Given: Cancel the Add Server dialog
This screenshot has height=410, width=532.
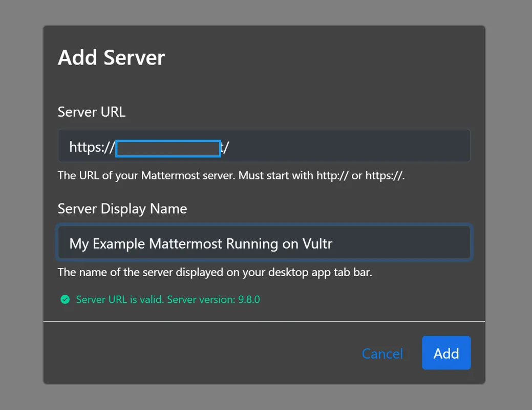Looking at the screenshot, I should [x=382, y=354].
